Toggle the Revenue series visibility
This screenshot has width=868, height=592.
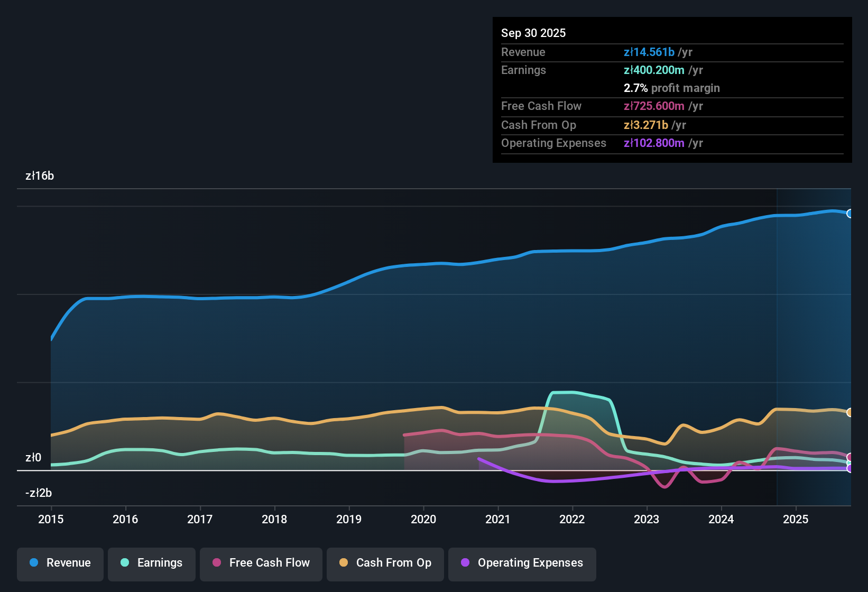[x=60, y=563]
